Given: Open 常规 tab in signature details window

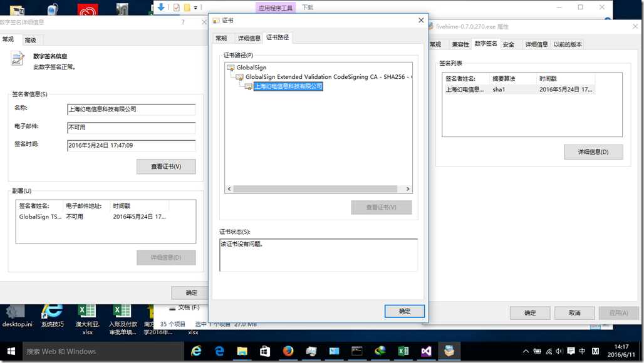Looking at the screenshot, I should 8,39.
